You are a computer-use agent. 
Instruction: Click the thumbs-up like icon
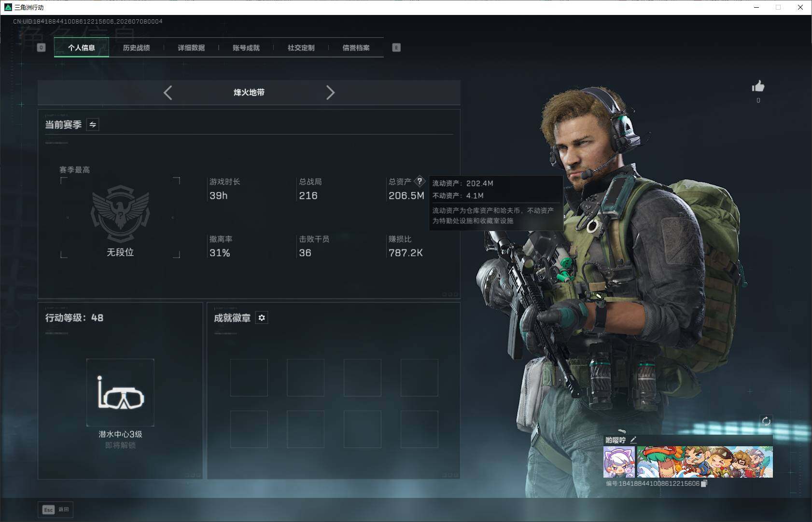point(758,86)
